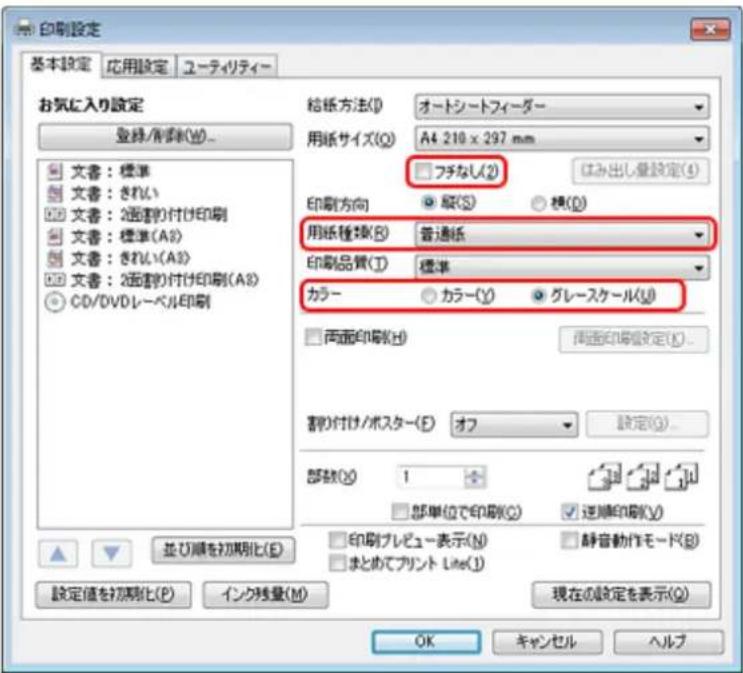Click the first collation page-order icon

tap(604, 477)
